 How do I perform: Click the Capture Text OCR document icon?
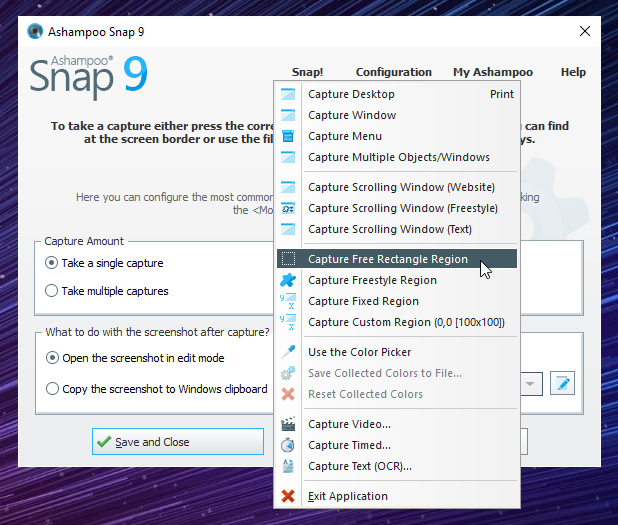pos(288,466)
